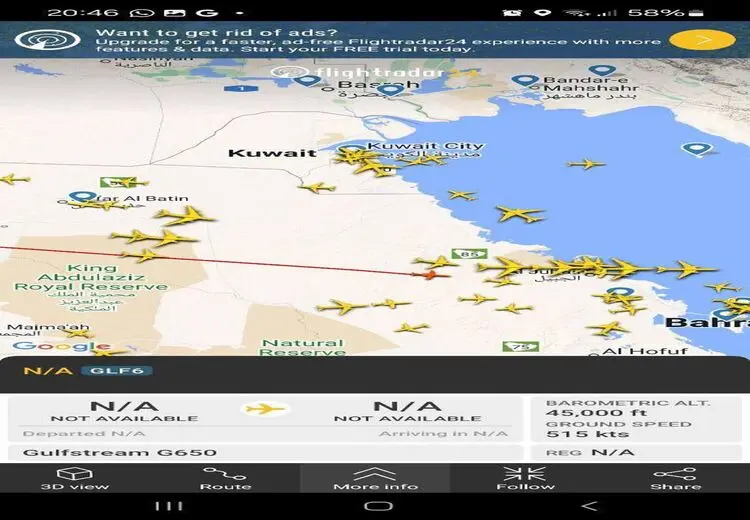
Task: Tap Android back navigation button
Action: [590, 506]
